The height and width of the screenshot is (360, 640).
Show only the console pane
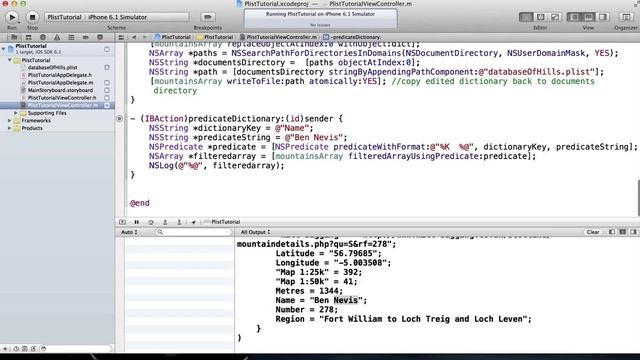[633, 232]
